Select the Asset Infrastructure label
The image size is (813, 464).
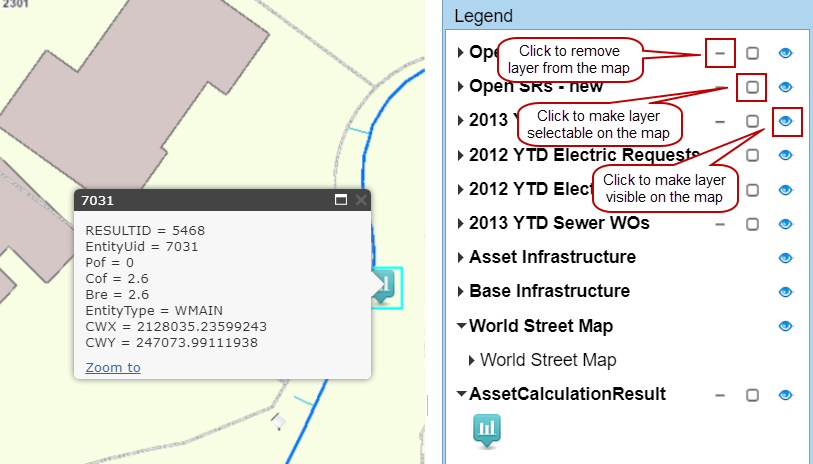pos(552,257)
